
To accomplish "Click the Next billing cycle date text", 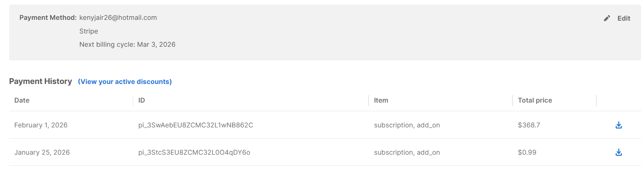I will click(127, 44).
